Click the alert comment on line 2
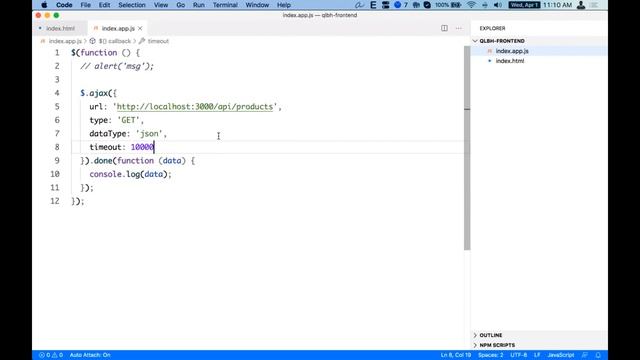 [x=117, y=66]
